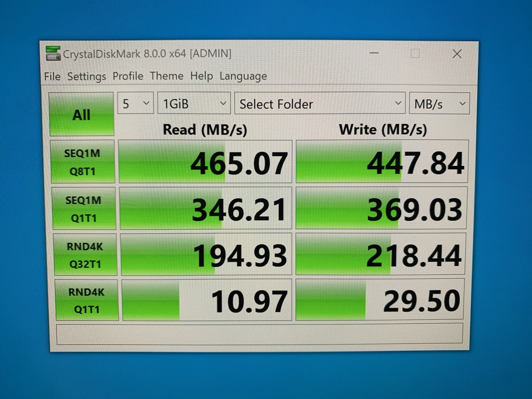Open the Select Folder drive dropdown

319,103
